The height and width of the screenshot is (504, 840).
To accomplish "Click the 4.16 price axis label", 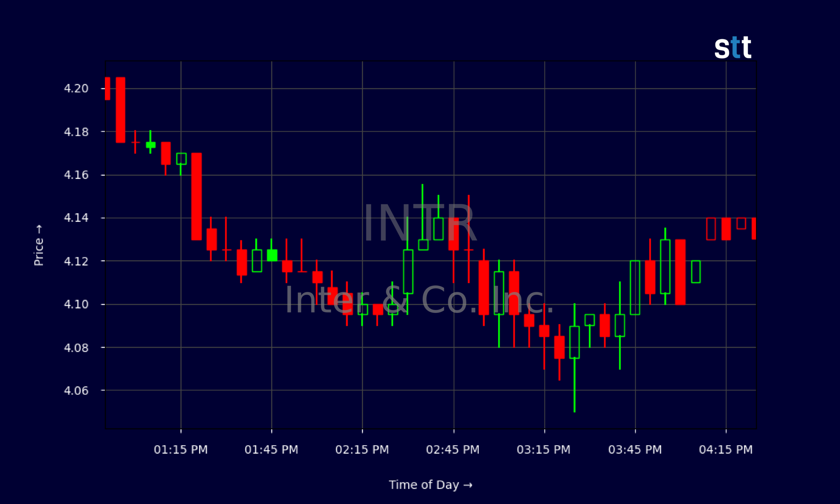I will point(76,175).
